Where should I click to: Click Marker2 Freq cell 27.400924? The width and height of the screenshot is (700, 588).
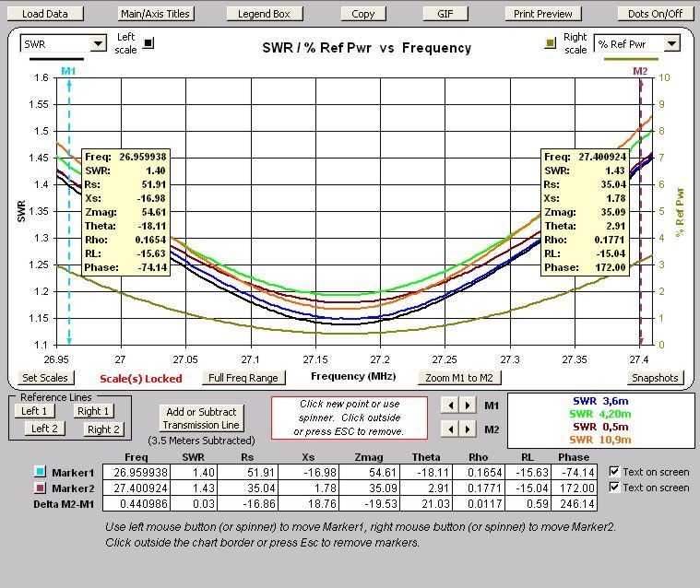pos(136,488)
